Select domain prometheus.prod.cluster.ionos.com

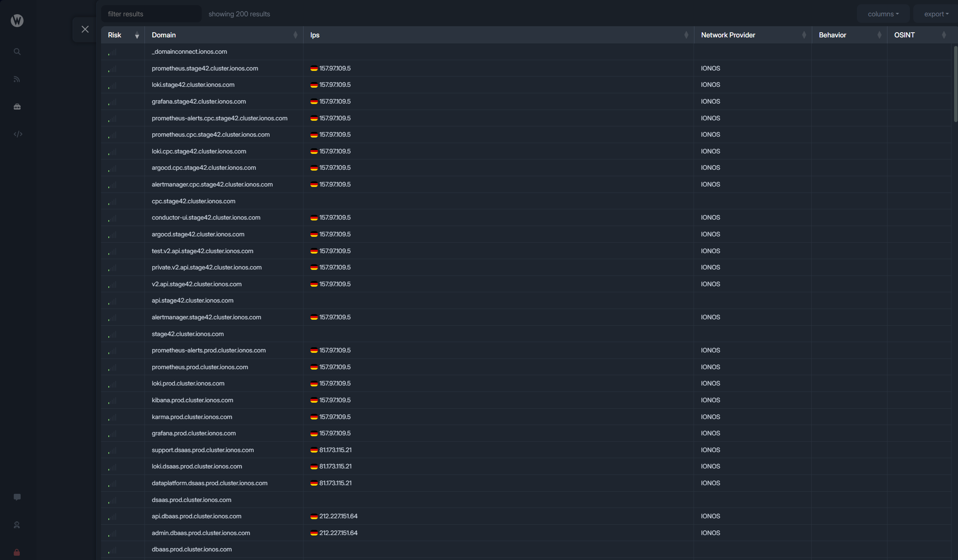(200, 367)
